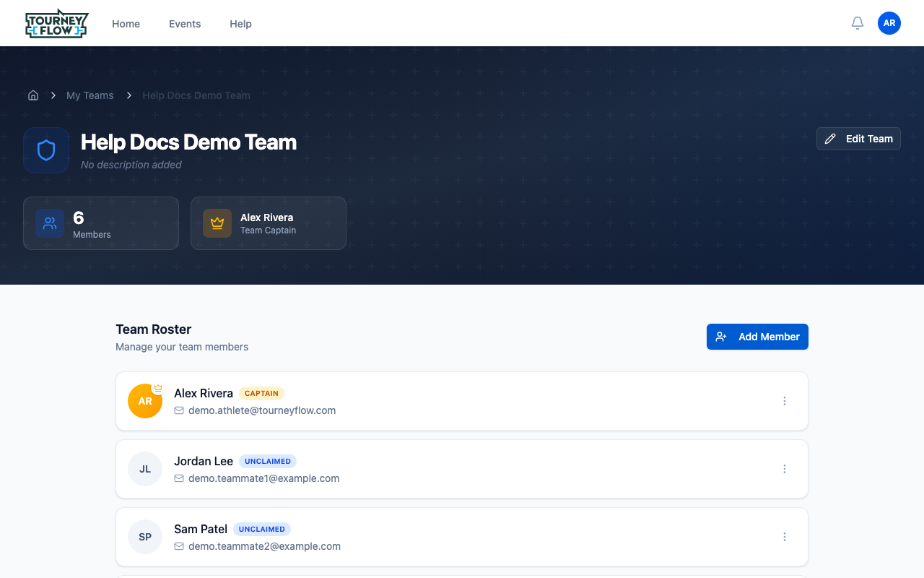Click Jordan Lee's JL avatar
This screenshot has width=924, height=578.
click(x=145, y=469)
